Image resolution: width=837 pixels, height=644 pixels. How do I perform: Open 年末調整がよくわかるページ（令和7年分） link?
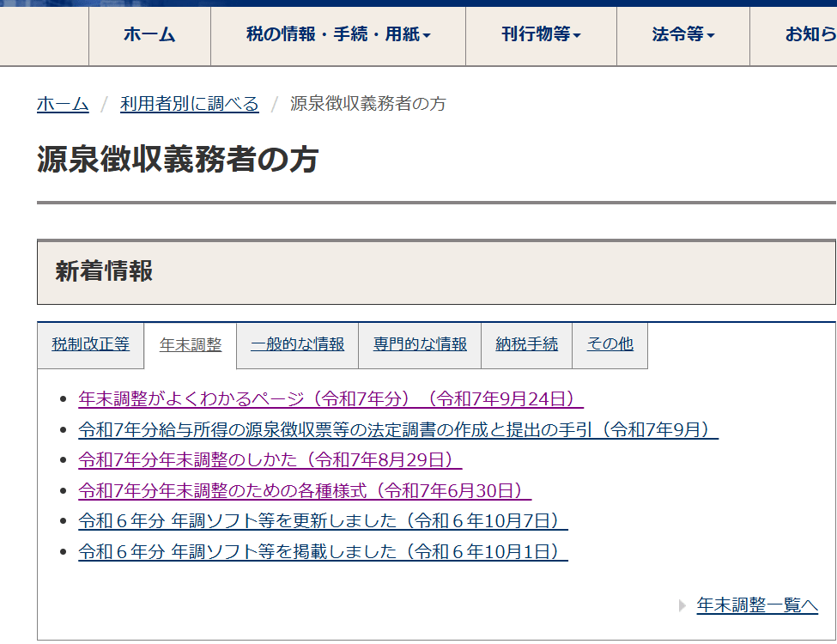331,399
